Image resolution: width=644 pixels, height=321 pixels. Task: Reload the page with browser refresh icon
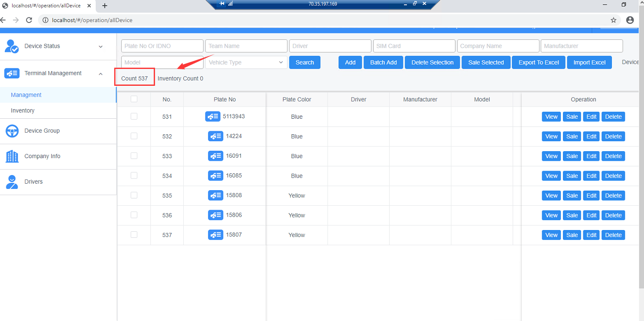coord(29,20)
